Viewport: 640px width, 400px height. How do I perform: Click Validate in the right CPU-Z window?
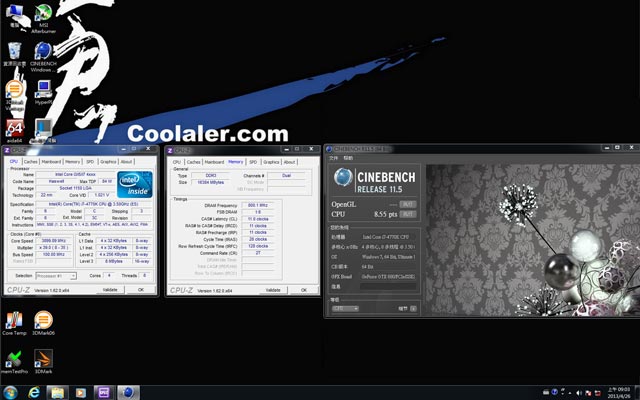pyautogui.click(x=273, y=290)
